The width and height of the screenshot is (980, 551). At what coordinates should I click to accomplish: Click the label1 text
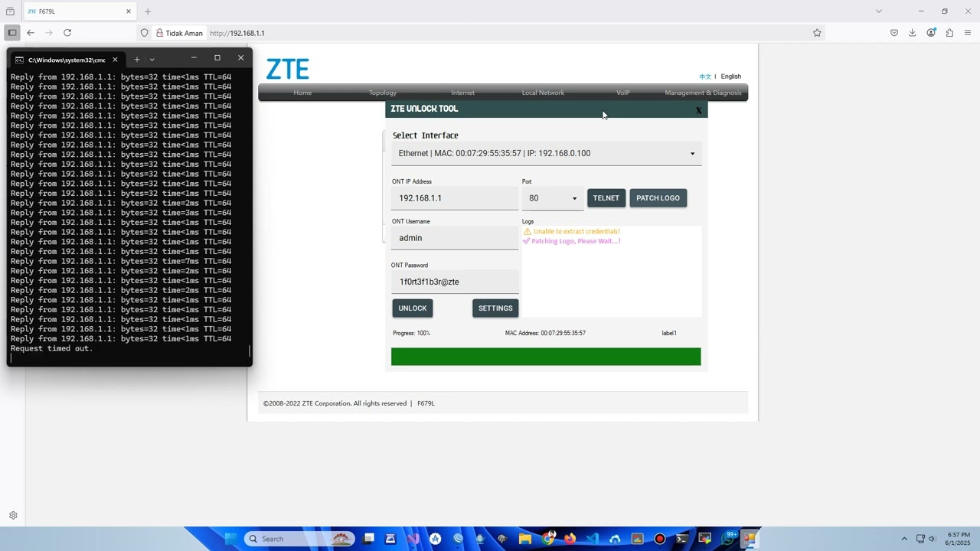669,334
